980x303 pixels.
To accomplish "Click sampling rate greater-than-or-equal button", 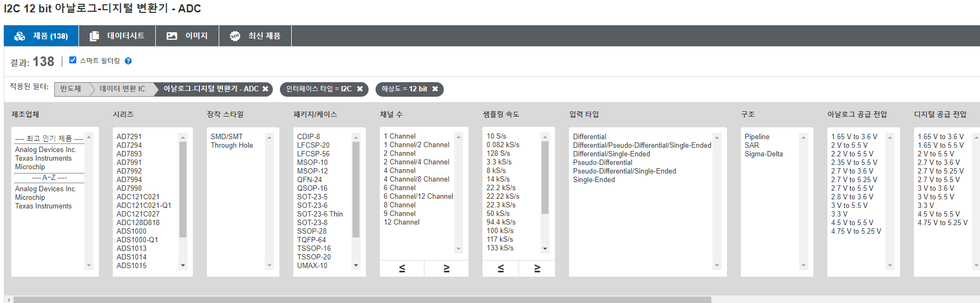I will pyautogui.click(x=537, y=269).
